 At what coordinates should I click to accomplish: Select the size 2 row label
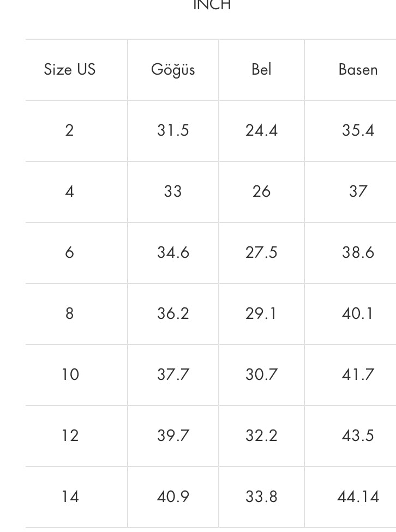[69, 131]
